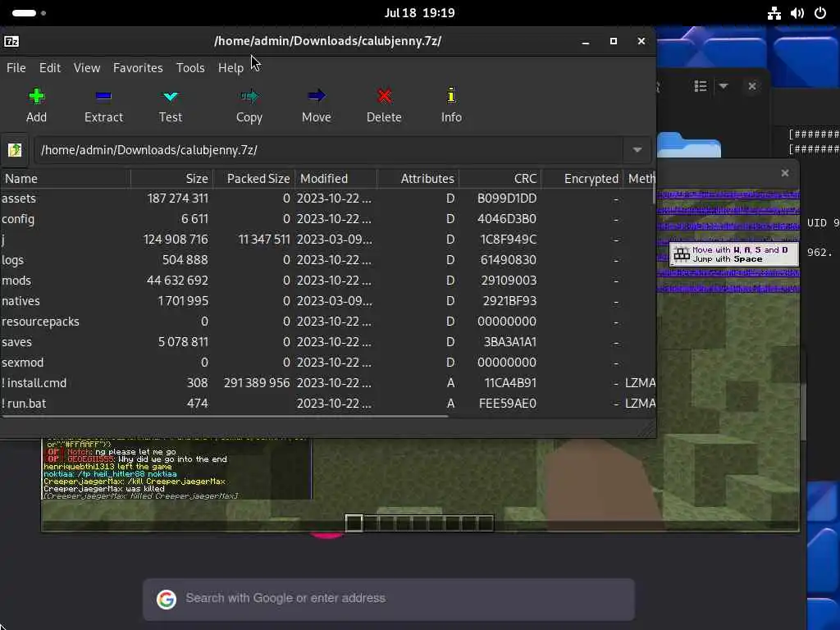
Task: Expand the address path history dropdown
Action: [x=637, y=150]
